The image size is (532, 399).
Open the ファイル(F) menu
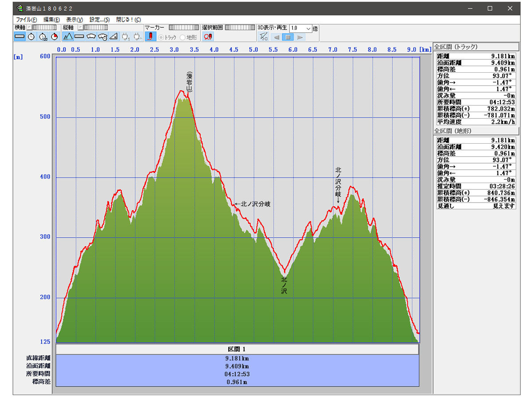pos(26,20)
